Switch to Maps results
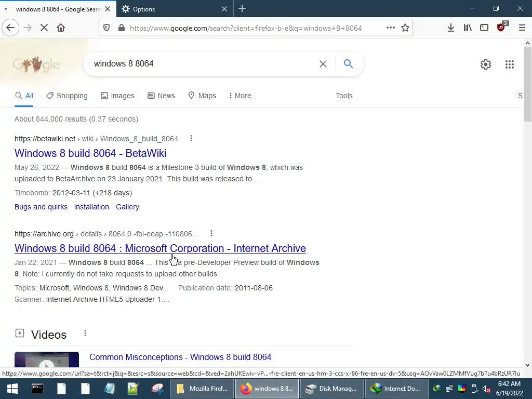This screenshot has height=399, width=532. 202,96
